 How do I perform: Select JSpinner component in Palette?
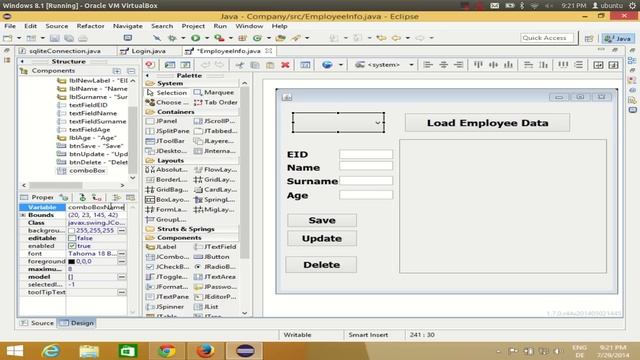(165, 307)
